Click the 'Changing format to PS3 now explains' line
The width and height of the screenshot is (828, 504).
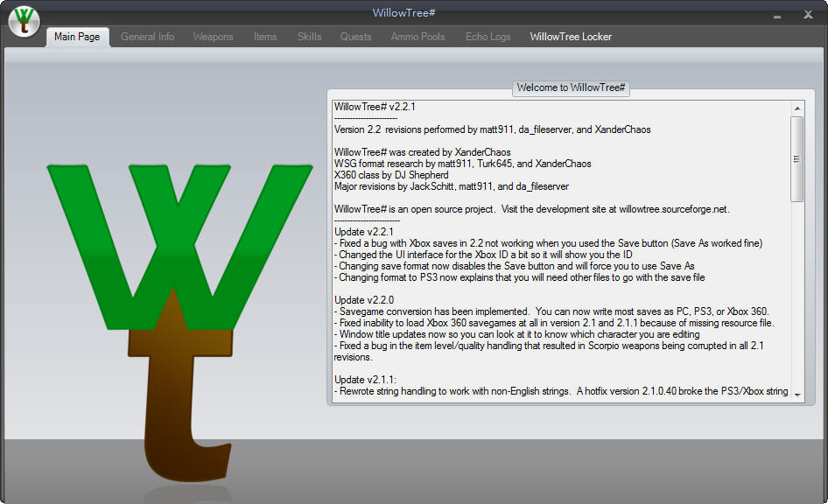(x=520, y=277)
